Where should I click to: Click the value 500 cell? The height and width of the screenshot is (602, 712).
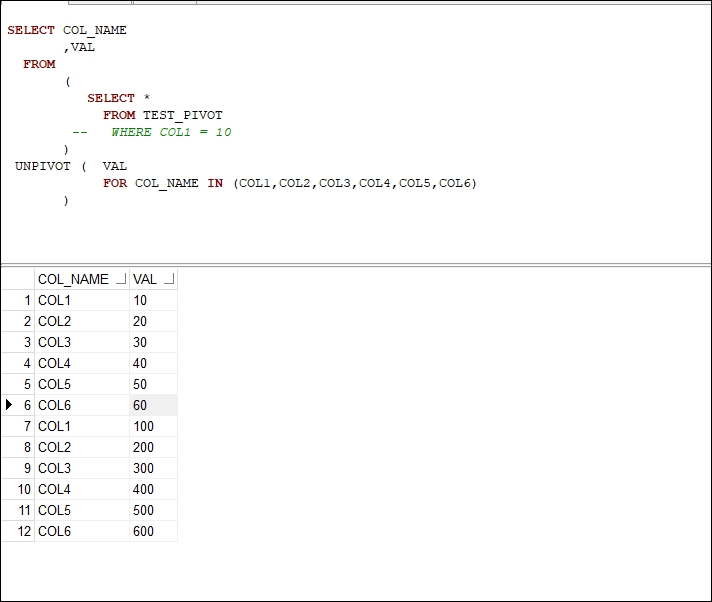coord(153,510)
